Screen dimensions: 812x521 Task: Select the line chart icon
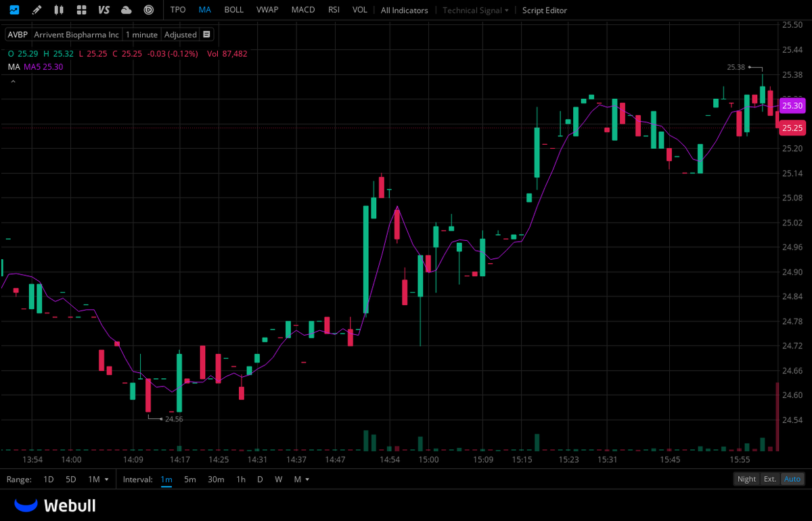(14, 10)
